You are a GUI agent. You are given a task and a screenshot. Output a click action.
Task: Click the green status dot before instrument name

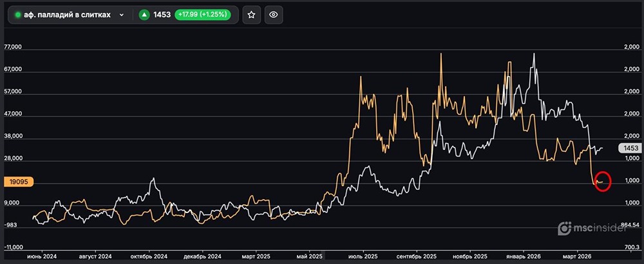[17, 15]
